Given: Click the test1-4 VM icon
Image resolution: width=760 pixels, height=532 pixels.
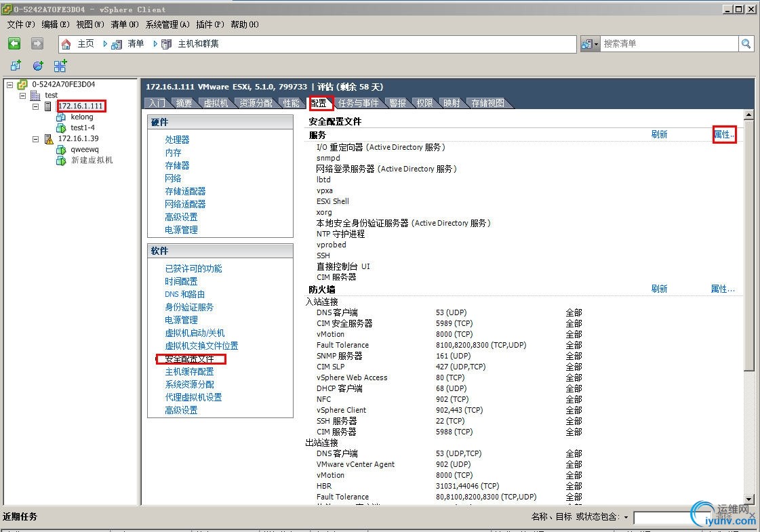Looking at the screenshot, I should [61, 128].
